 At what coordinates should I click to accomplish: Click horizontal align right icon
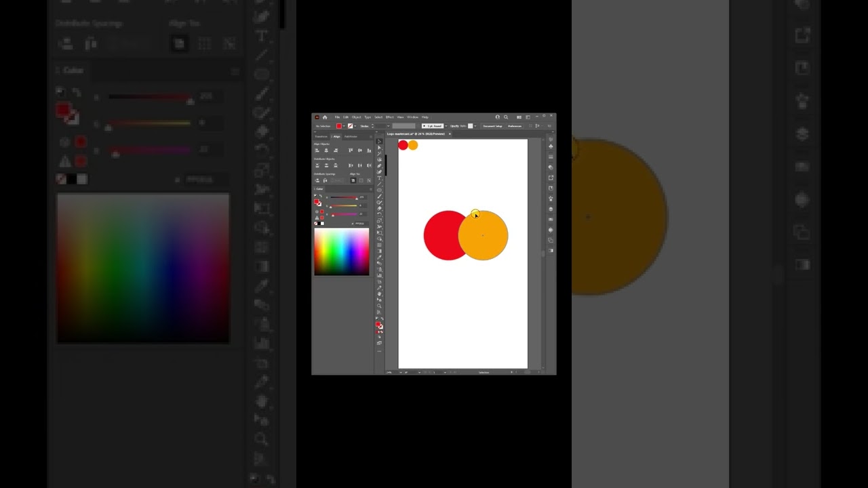point(336,150)
